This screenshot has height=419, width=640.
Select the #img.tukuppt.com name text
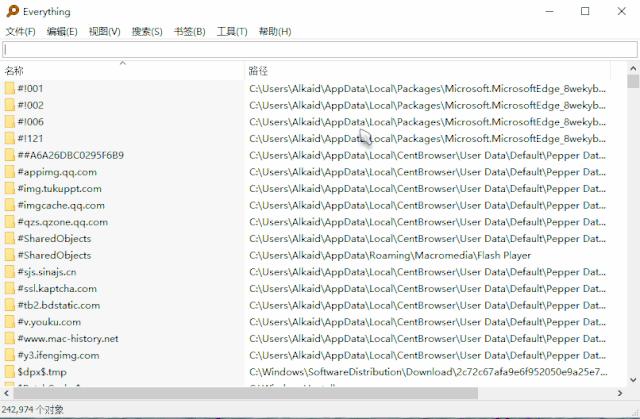point(60,188)
